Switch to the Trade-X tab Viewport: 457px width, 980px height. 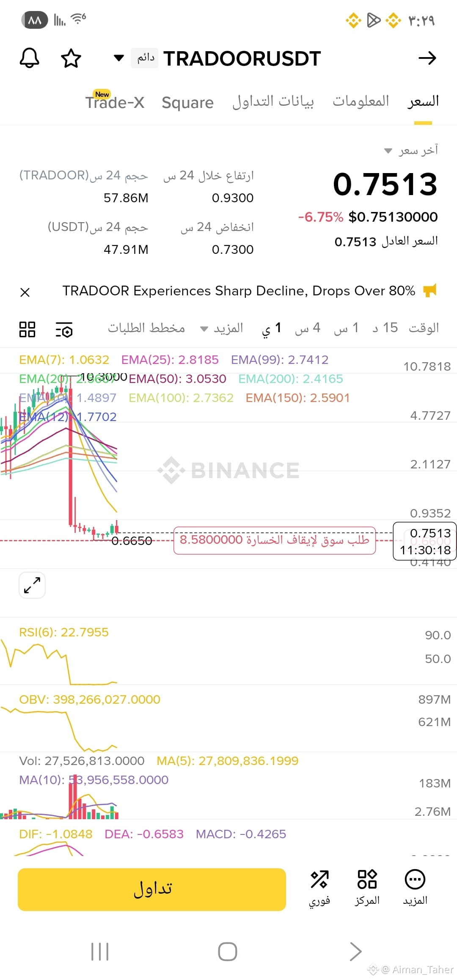(x=115, y=102)
